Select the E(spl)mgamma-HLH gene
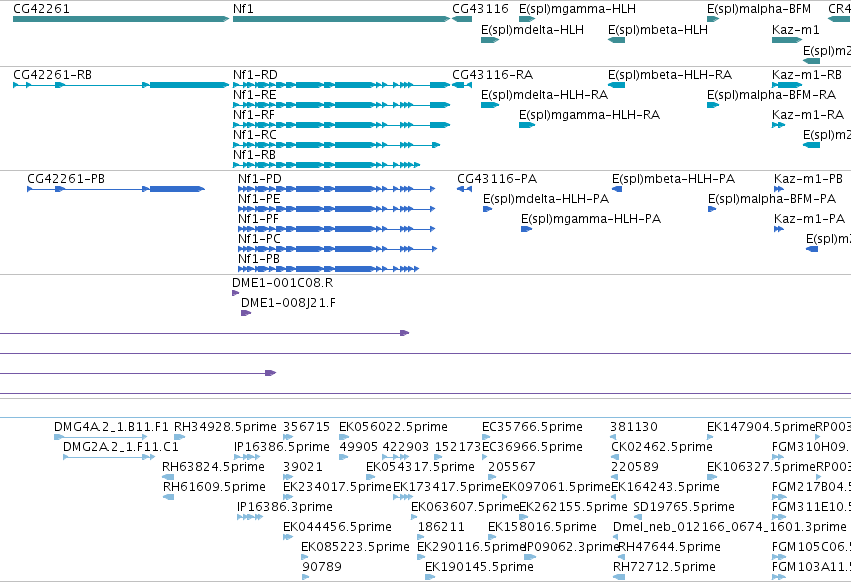Screen dimensions: 851x582 coord(527,19)
